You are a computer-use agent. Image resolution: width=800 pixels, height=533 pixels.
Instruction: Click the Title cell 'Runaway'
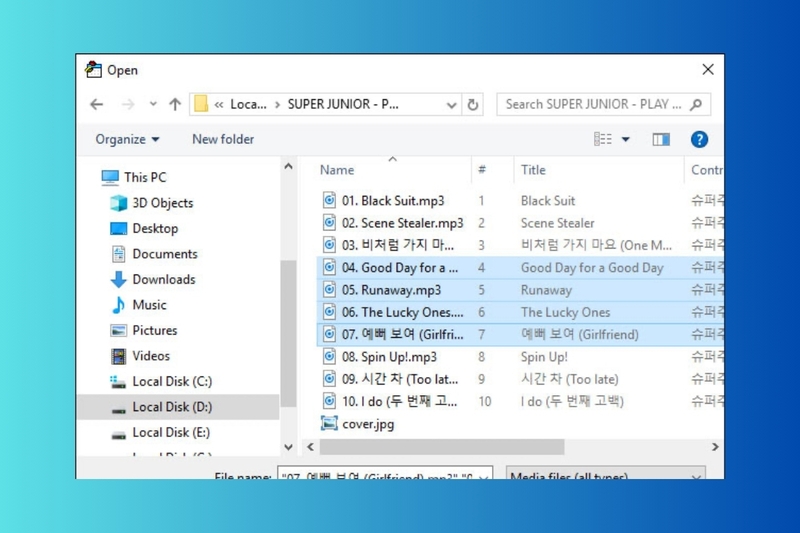click(546, 290)
